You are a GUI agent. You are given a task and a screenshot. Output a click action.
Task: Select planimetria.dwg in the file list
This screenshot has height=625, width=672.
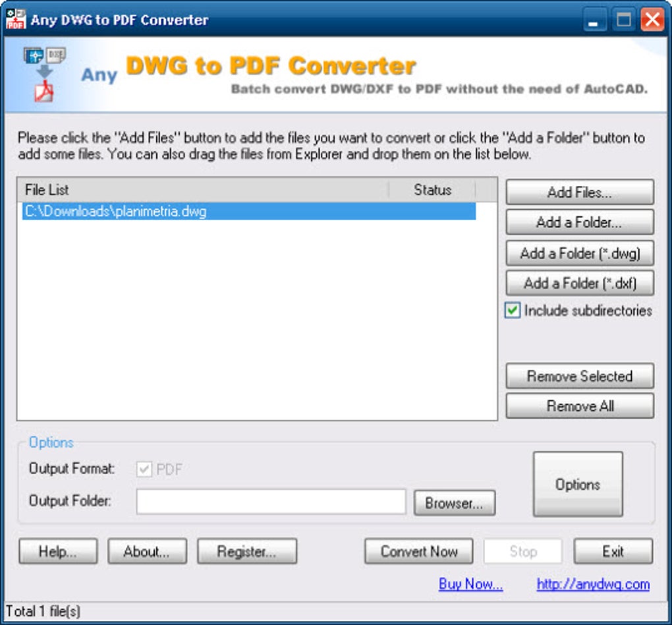click(248, 211)
